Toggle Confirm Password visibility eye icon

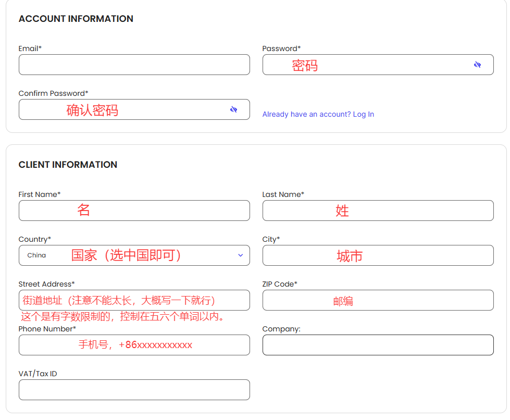[233, 109]
